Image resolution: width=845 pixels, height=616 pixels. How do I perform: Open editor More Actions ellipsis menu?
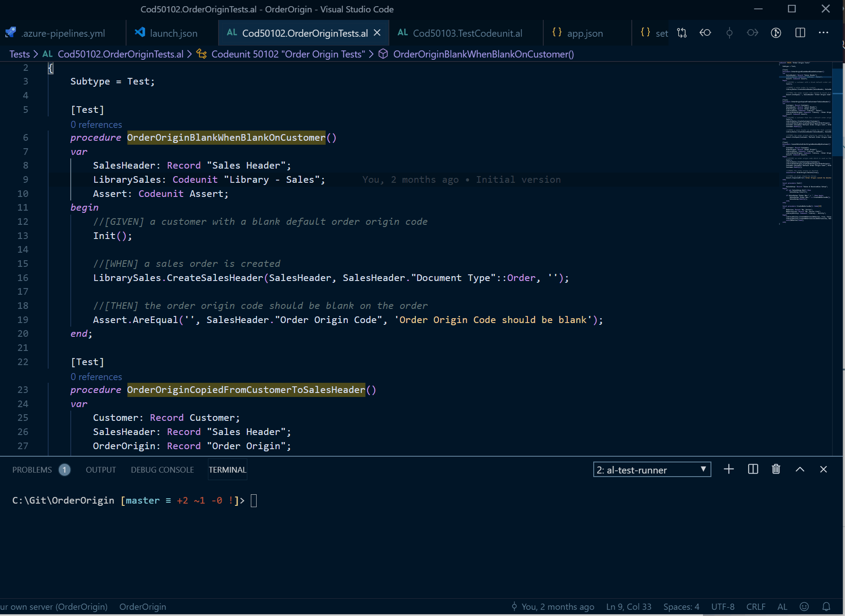pyautogui.click(x=823, y=33)
